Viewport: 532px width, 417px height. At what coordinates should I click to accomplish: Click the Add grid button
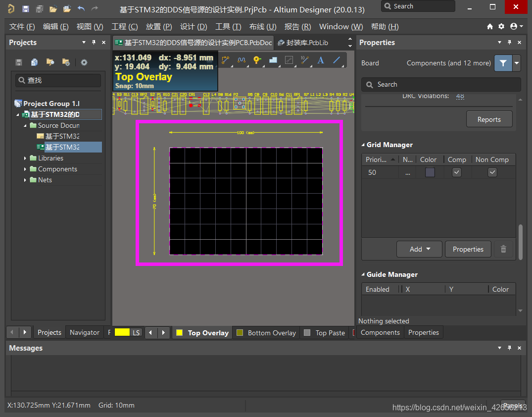pos(419,249)
